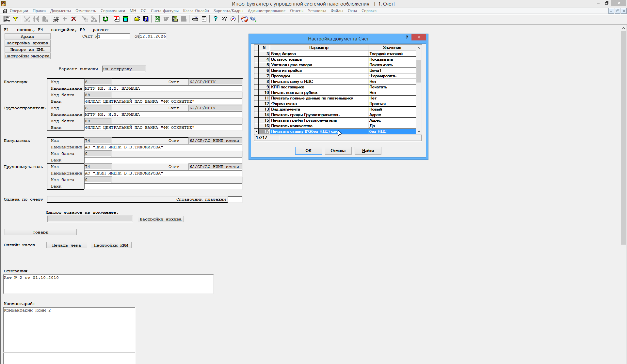
Task: Click the yellow filter funnel icon
Action: pos(15,19)
